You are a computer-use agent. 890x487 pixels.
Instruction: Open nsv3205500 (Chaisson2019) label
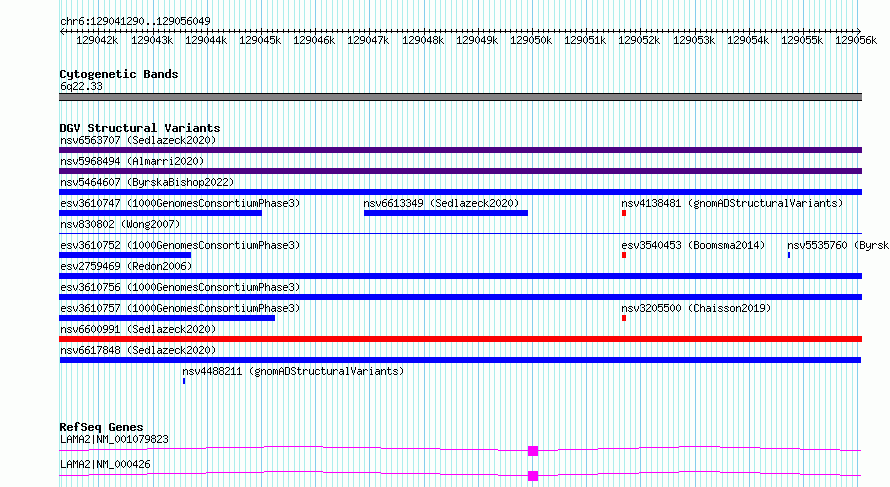(696, 308)
